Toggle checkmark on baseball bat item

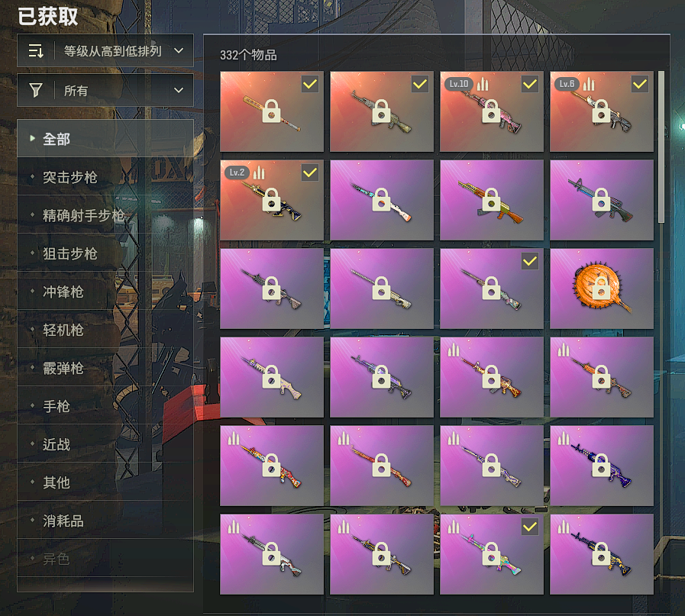point(310,84)
